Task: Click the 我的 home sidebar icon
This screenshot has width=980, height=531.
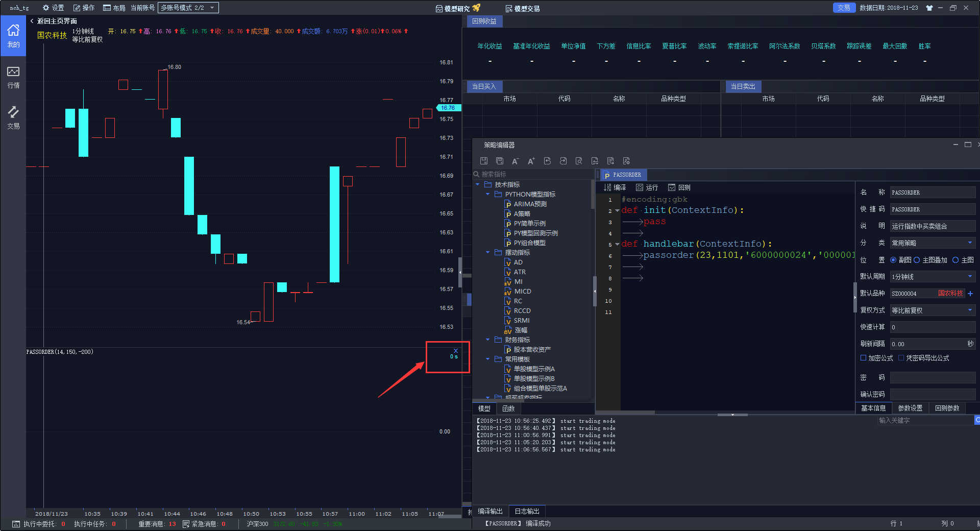Action: tap(13, 36)
